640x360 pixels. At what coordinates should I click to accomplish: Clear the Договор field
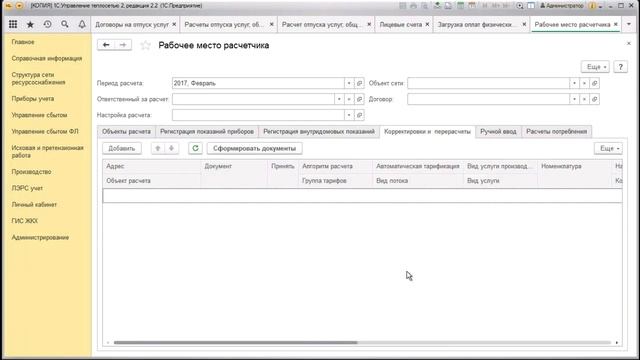584,99
